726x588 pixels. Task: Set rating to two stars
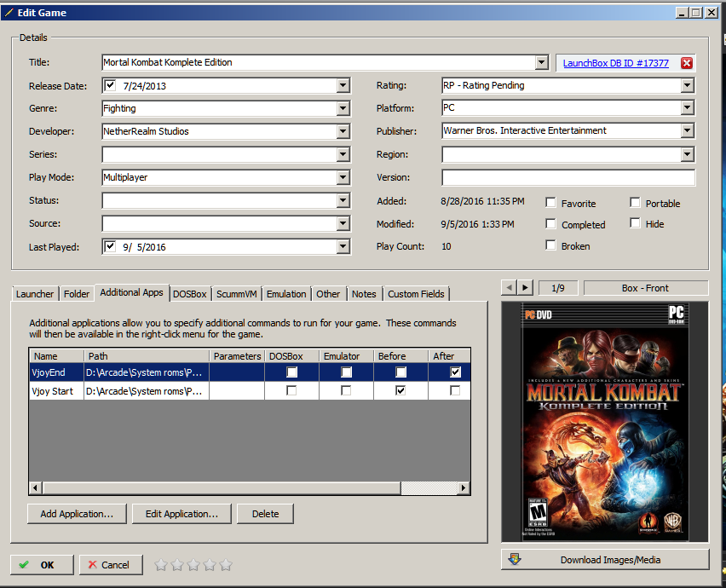177,565
